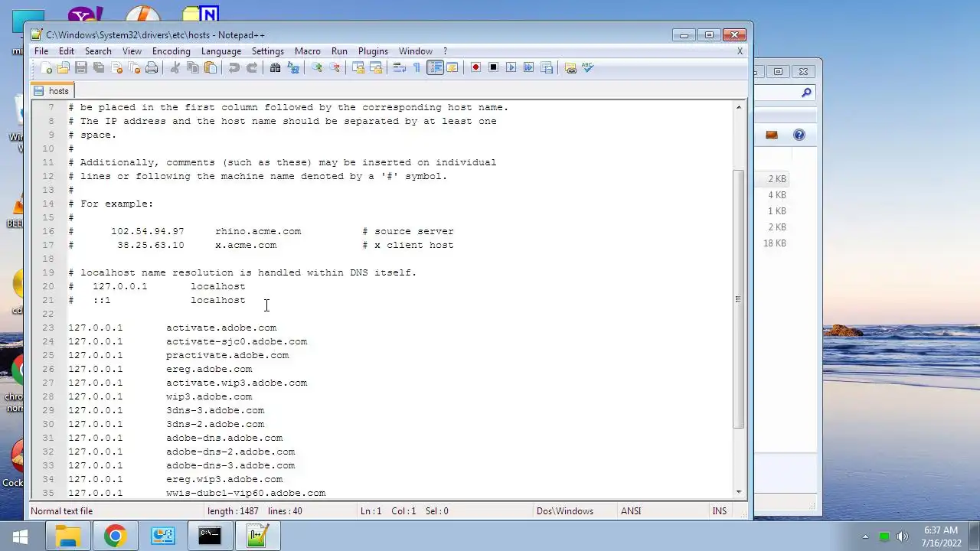Open Chrome from the taskbar
The height and width of the screenshot is (551, 980).
pos(115,536)
